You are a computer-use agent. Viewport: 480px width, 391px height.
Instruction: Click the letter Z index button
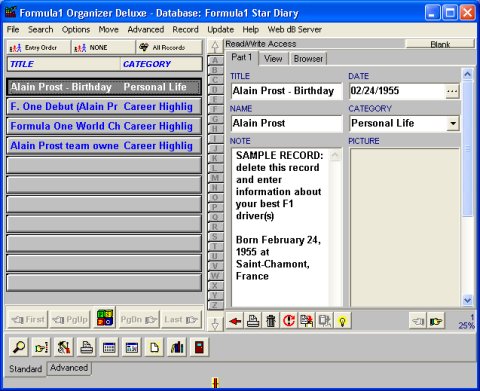pyautogui.click(x=215, y=305)
